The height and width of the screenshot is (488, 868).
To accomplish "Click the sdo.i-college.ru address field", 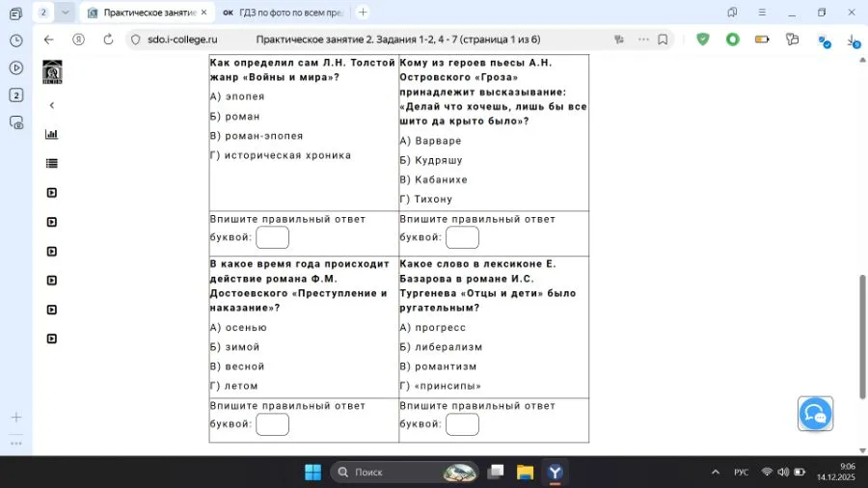I will [182, 40].
